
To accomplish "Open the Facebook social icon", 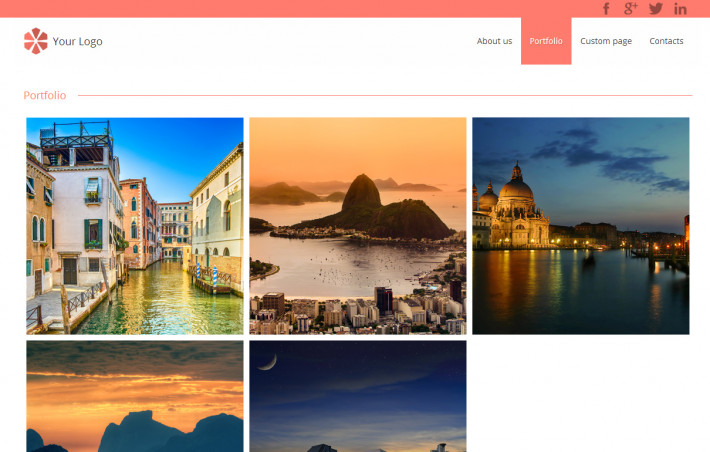I will [606, 9].
